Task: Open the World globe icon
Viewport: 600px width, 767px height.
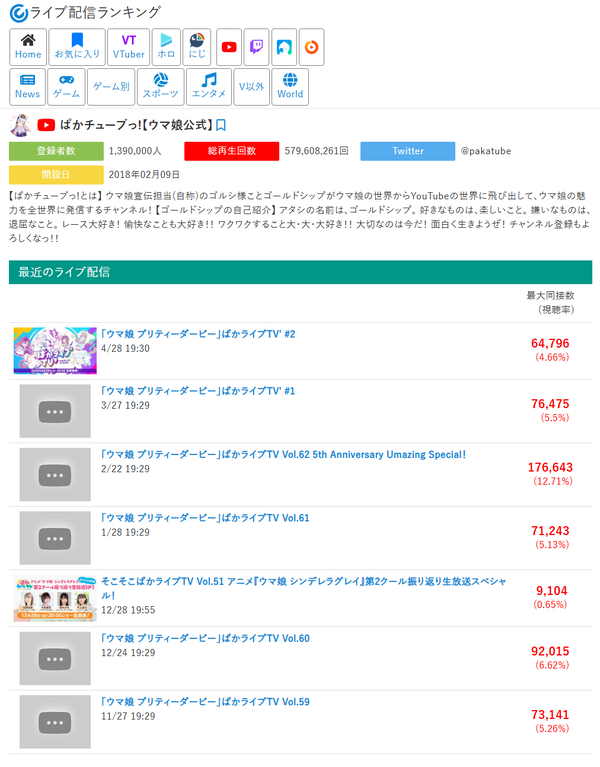Action: click(290, 87)
